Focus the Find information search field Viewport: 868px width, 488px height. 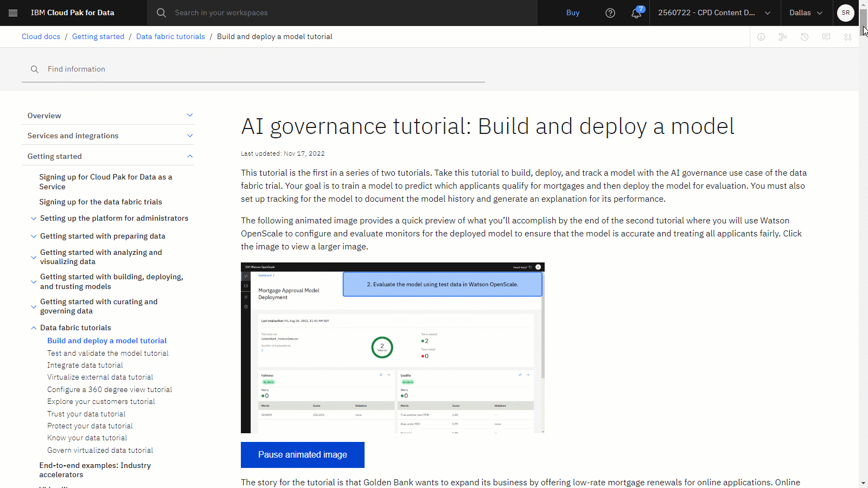click(x=253, y=69)
